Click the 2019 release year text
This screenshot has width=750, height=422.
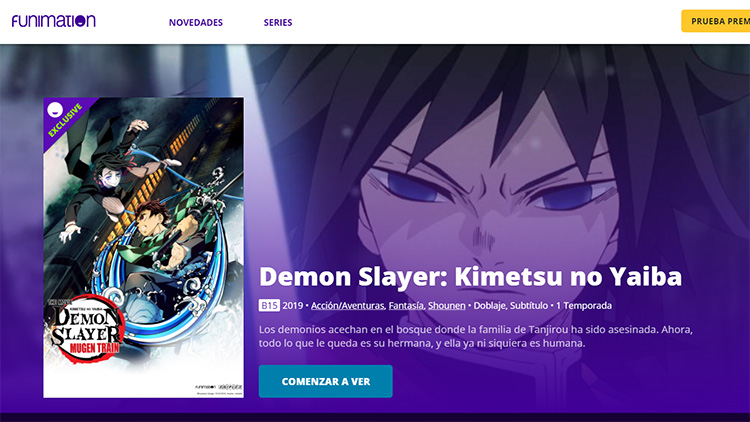pos(293,306)
